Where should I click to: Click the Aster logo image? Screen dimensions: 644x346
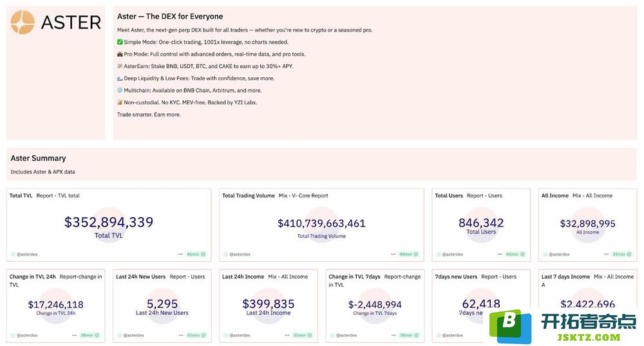(x=55, y=22)
